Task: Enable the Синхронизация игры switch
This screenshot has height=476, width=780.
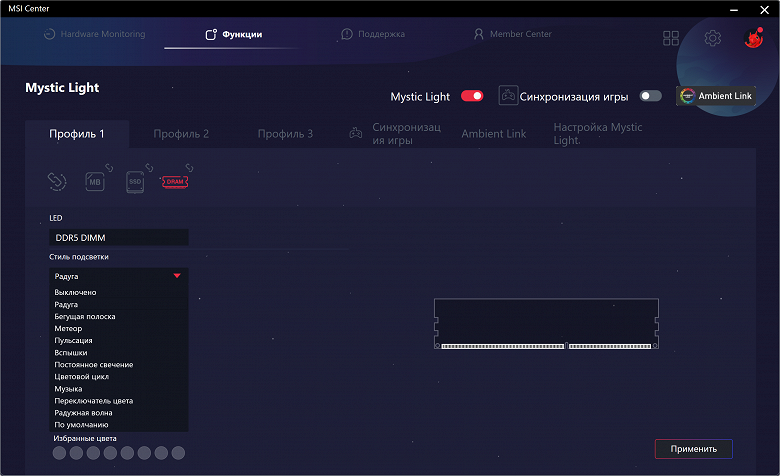Action: pyautogui.click(x=650, y=96)
